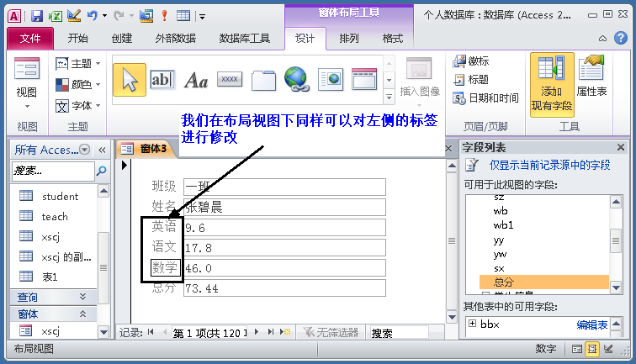Viewport: 636px width, 364px height.
Task: Select the Hyperlink globe control
Action: pos(297,79)
